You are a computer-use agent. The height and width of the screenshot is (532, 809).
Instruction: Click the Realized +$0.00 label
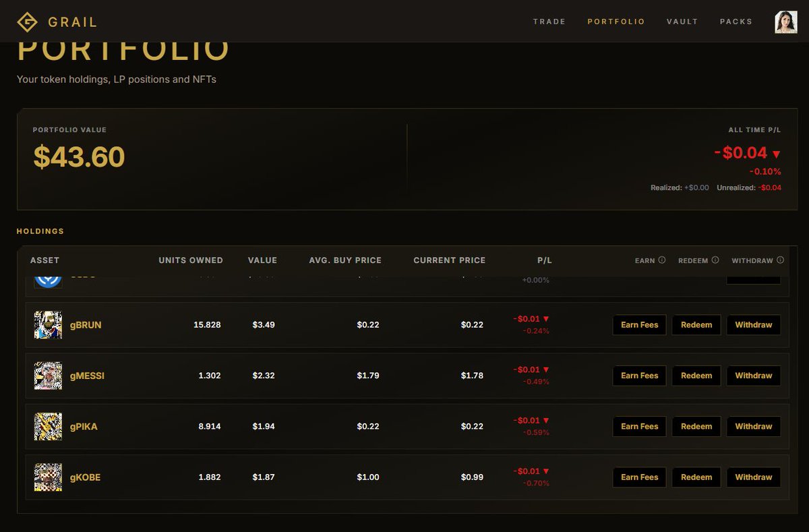pyautogui.click(x=680, y=187)
